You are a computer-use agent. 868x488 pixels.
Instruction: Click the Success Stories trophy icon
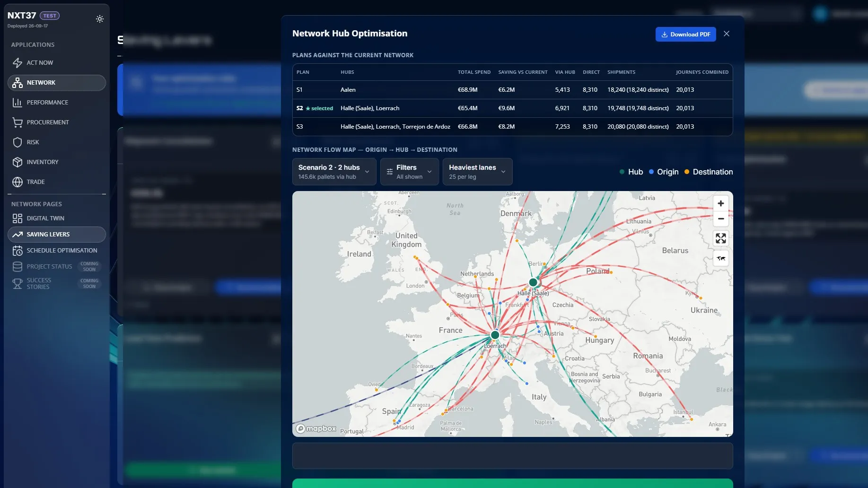18,284
